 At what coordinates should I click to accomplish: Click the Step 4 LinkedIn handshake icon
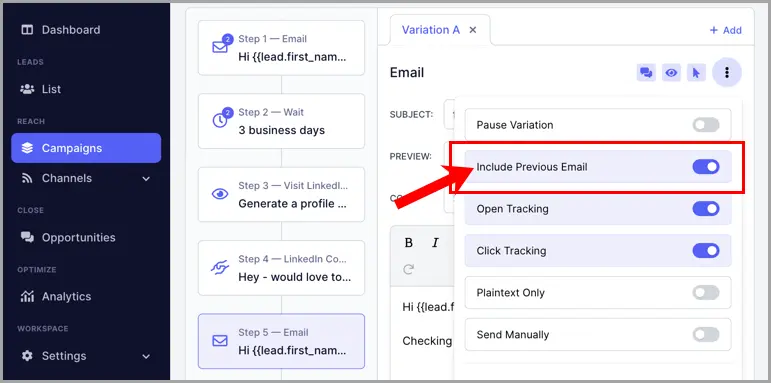[220, 267]
